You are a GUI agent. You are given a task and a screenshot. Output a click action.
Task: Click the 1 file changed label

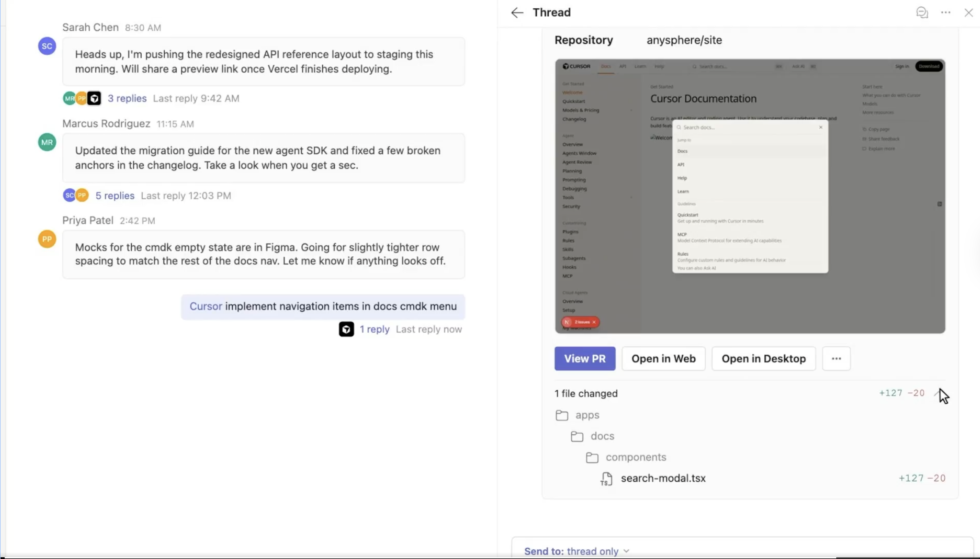tap(586, 394)
